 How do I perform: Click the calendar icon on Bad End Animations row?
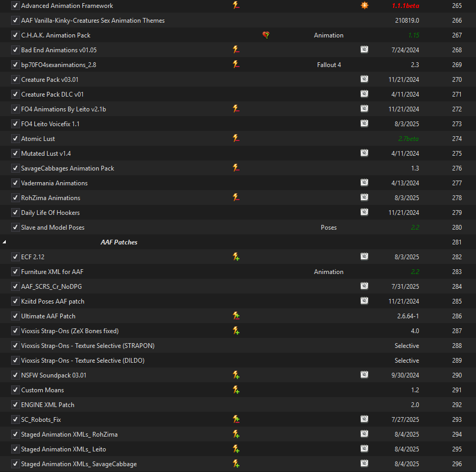point(364,50)
